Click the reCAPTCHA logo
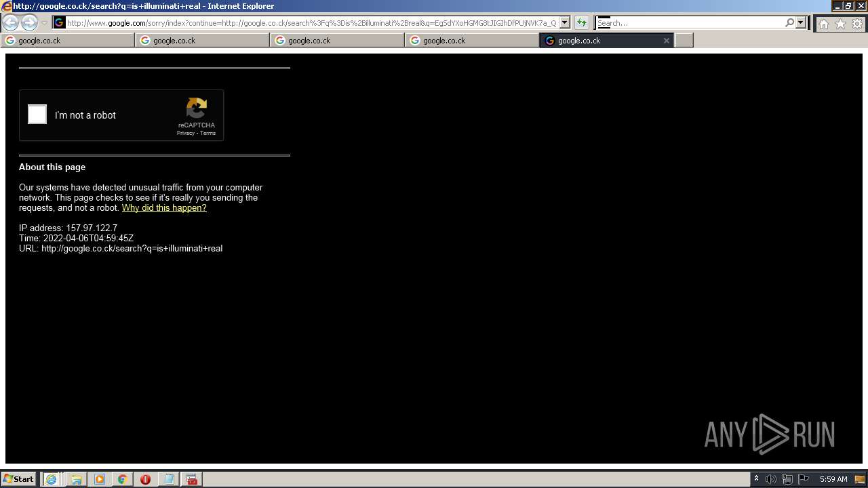Image resolution: width=868 pixels, height=488 pixels. click(x=197, y=108)
